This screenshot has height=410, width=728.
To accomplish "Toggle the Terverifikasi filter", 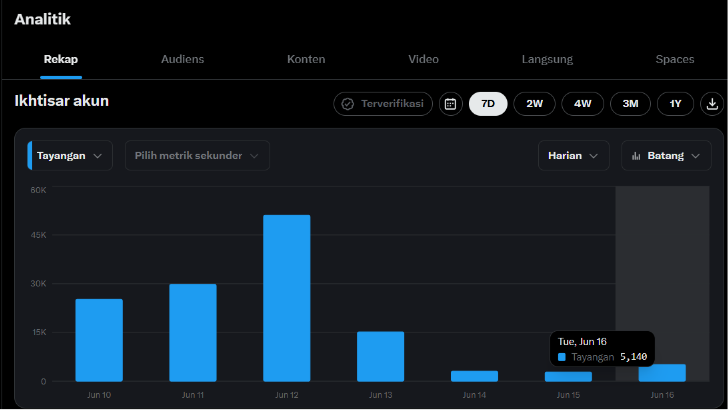I will tap(383, 104).
